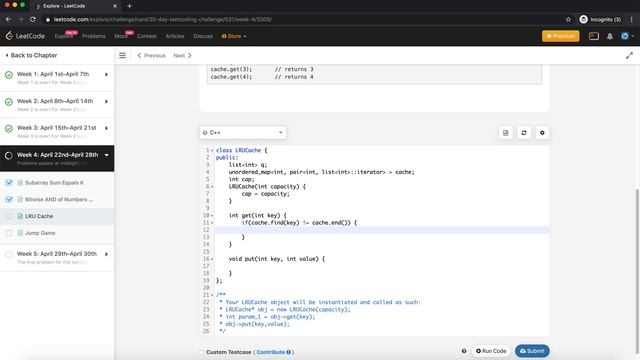This screenshot has width=640, height=360.
Task: Click Week 3 completed check icon
Action: click(x=9, y=129)
